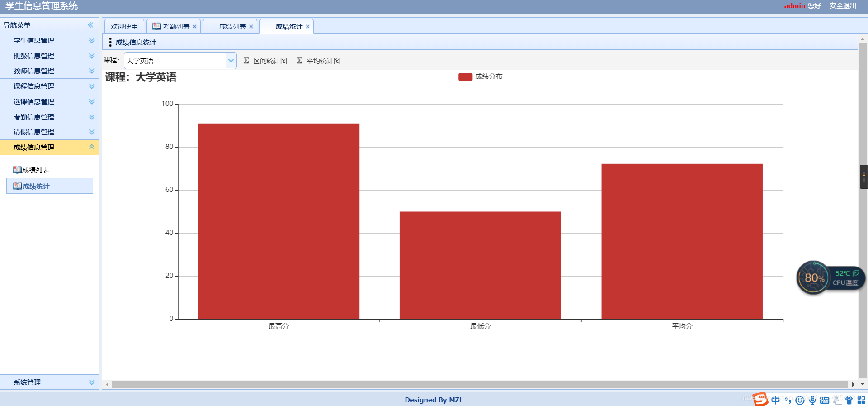Click the Designed By MZL footer text
868x406 pixels.
tap(434, 400)
